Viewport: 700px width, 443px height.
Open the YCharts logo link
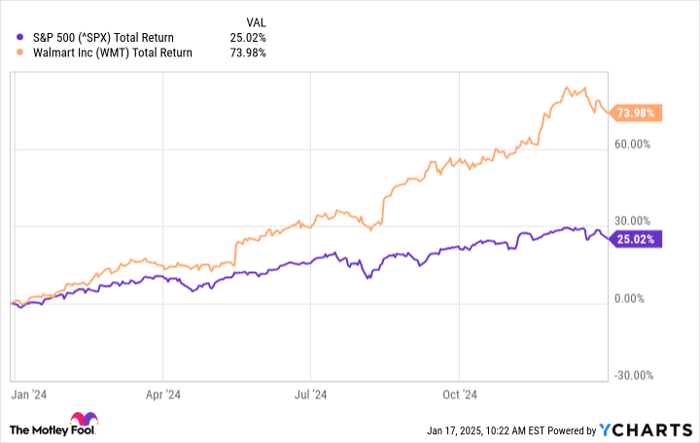[x=650, y=430]
